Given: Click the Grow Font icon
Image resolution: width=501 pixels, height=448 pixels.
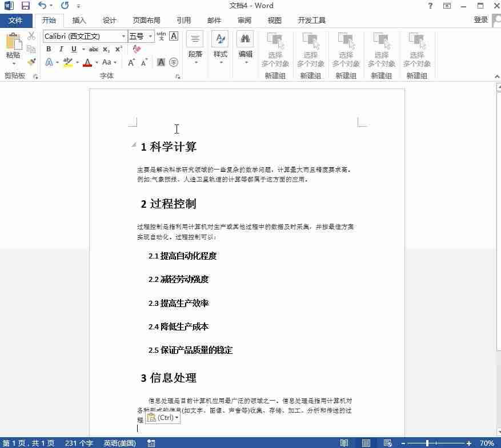Looking at the screenshot, I should pyautogui.click(x=131, y=62).
